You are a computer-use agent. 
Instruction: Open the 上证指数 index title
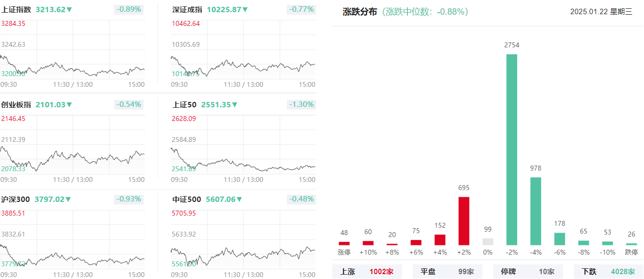coord(16,9)
